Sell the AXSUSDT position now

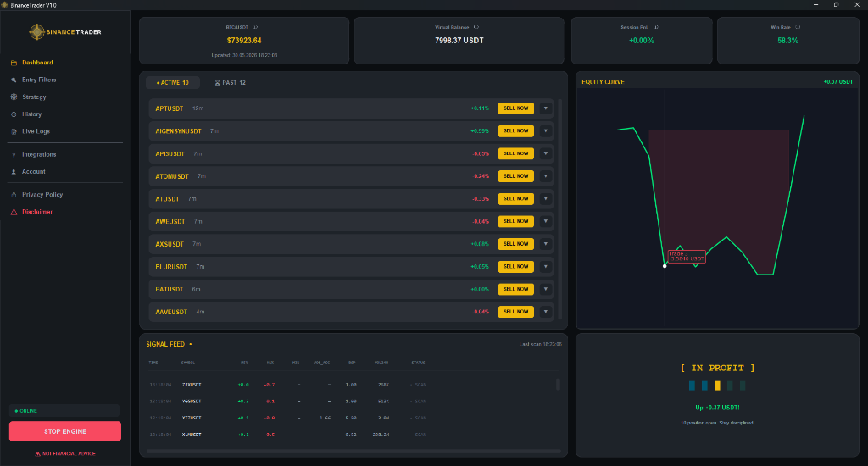click(516, 244)
